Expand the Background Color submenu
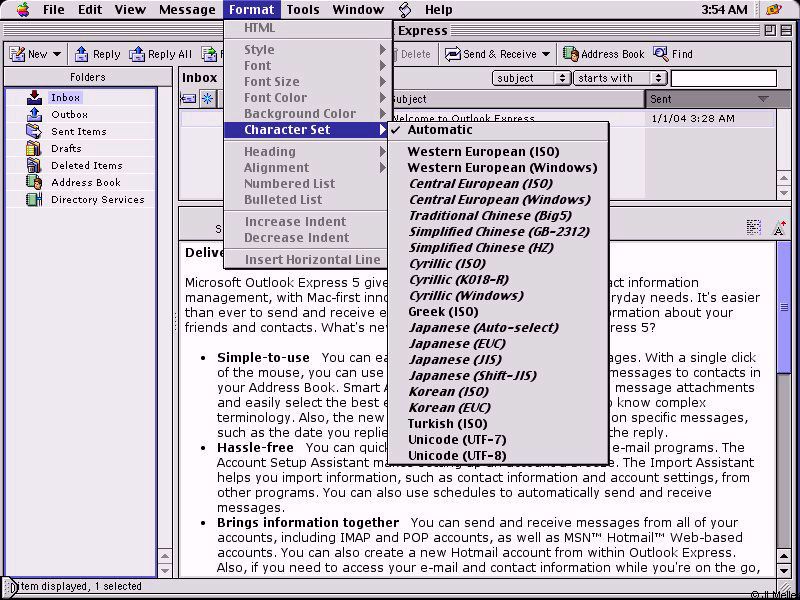This screenshot has height=600, width=800. pos(308,113)
